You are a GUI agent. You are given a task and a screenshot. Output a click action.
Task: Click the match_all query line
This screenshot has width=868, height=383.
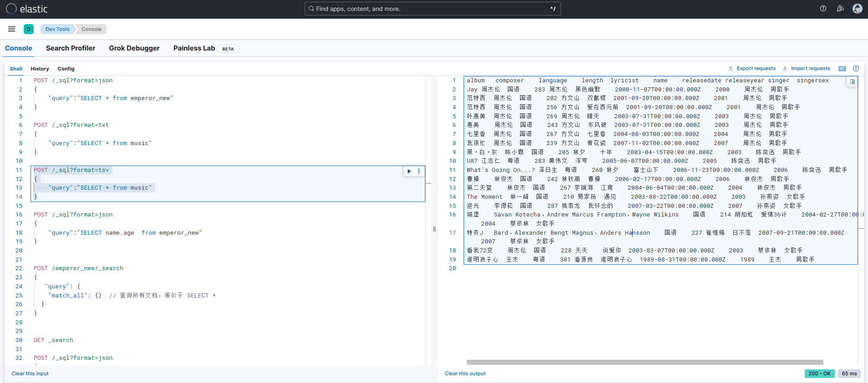[x=132, y=296]
